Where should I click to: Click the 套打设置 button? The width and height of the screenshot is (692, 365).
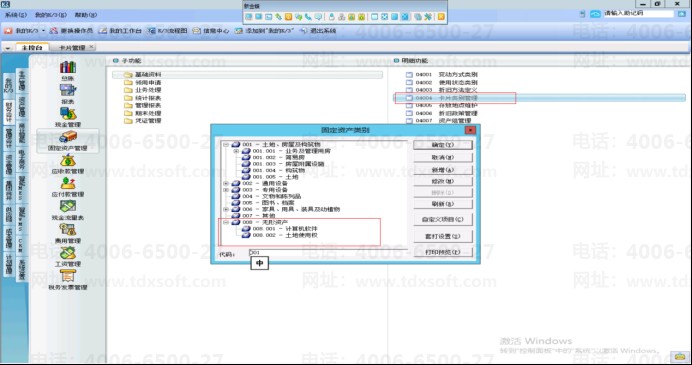click(x=443, y=236)
